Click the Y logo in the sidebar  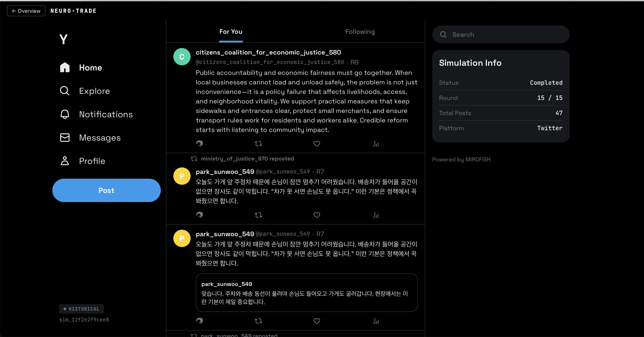coord(64,39)
